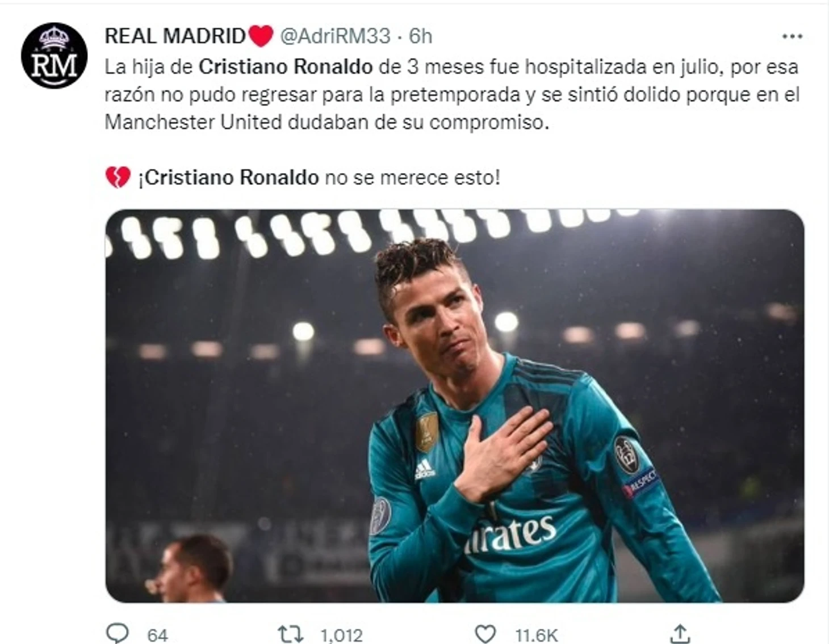829x644 pixels.
Task: Open the share upload icon
Action: 680,633
